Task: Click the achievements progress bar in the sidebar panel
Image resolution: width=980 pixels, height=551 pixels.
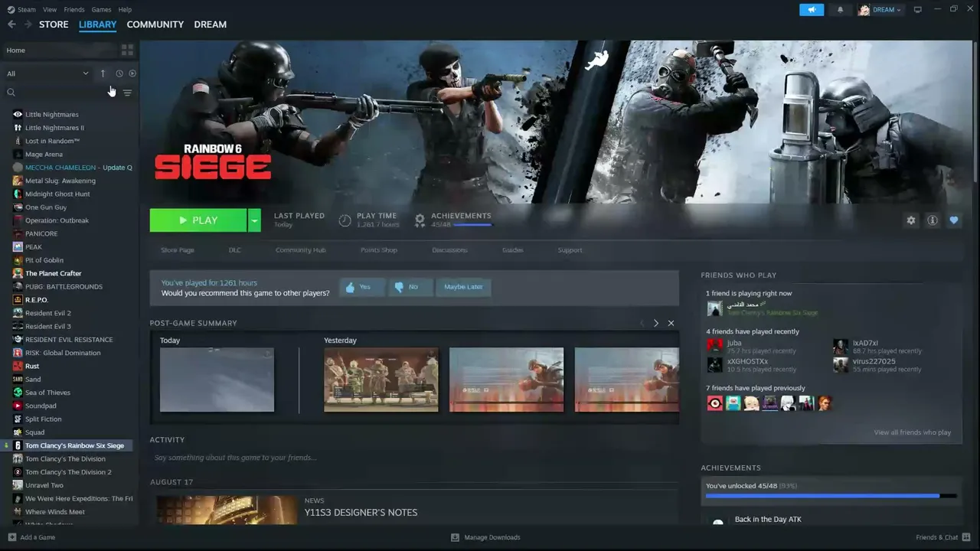Action: pos(831,496)
